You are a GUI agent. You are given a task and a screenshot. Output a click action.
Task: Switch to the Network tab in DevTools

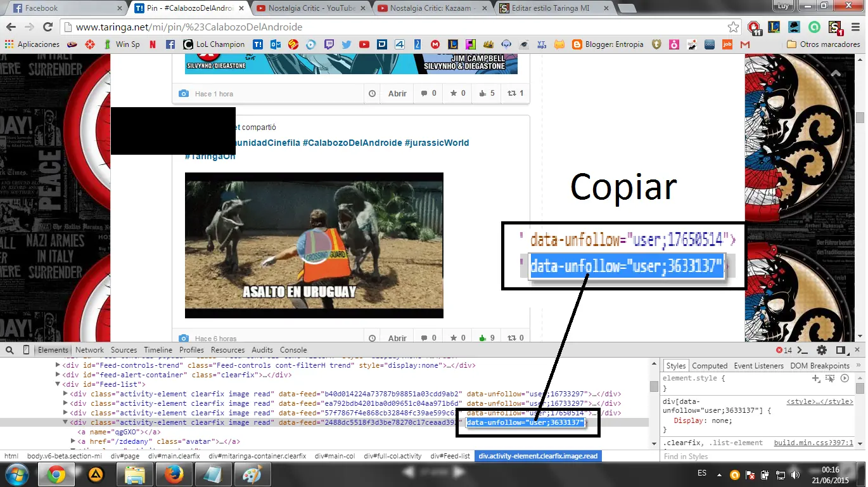pyautogui.click(x=89, y=350)
